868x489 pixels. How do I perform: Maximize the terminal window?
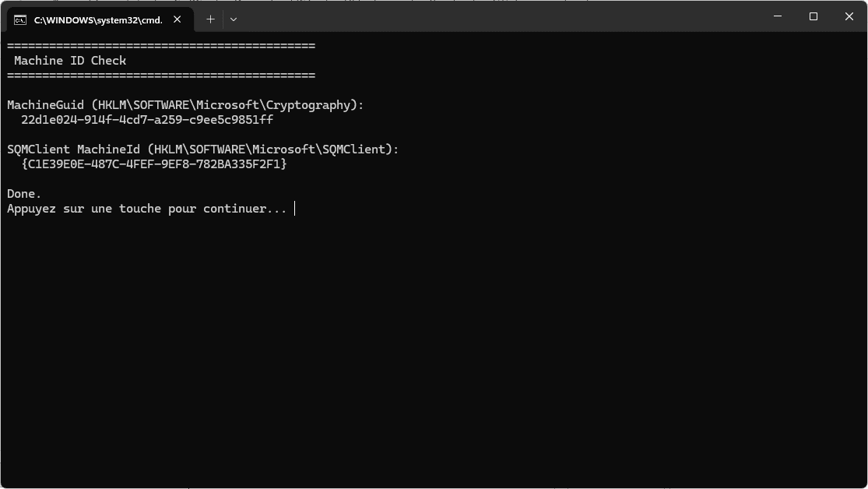point(814,16)
